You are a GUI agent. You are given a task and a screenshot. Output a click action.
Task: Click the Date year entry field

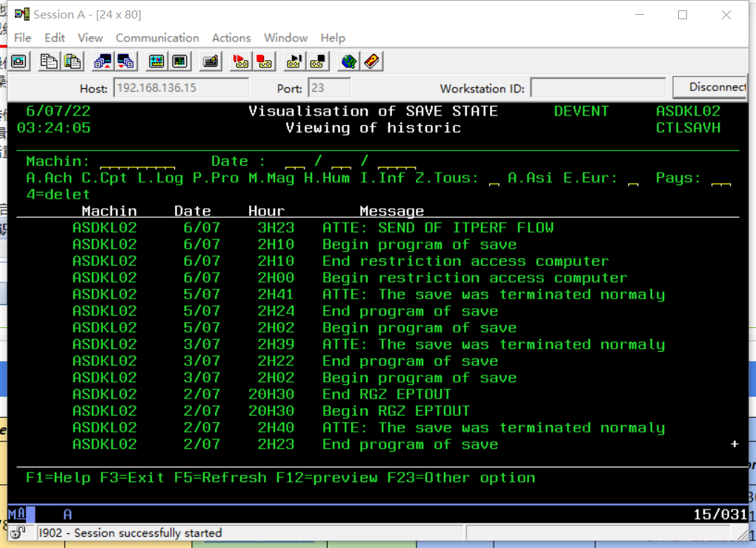tap(397, 161)
